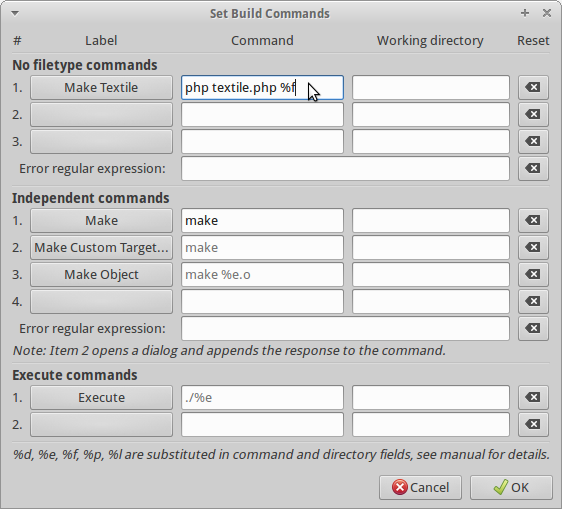Image resolution: width=562 pixels, height=509 pixels.
Task: Reset Independent commands row 4
Action: pyautogui.click(x=533, y=301)
